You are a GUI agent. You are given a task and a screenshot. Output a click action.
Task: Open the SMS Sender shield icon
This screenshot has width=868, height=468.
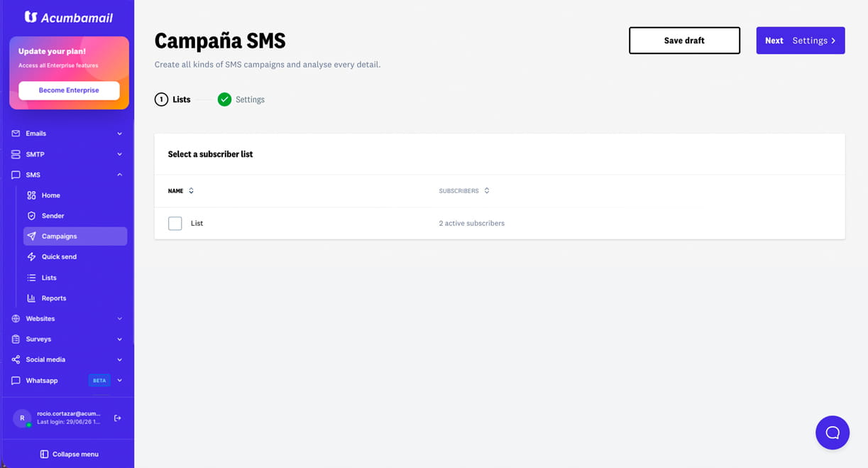point(31,216)
